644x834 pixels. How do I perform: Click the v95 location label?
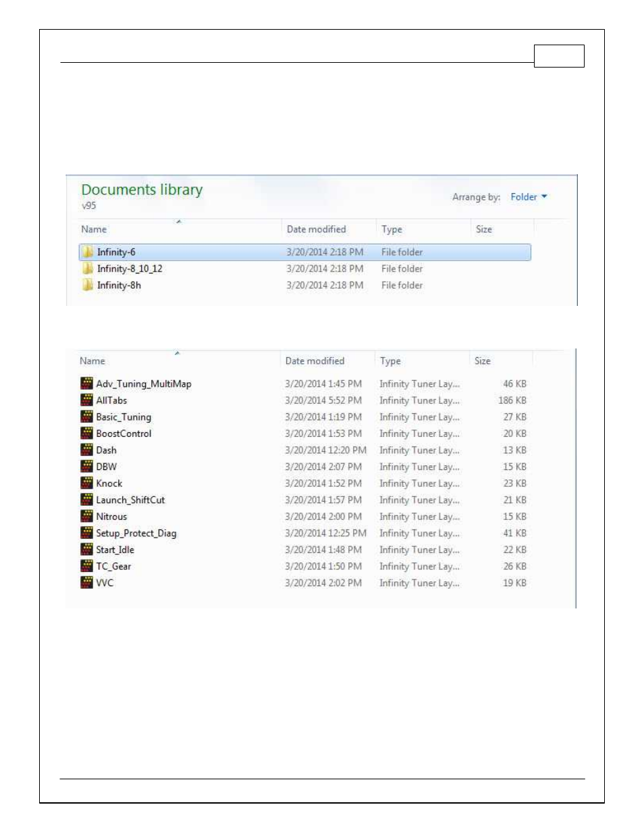(x=89, y=205)
